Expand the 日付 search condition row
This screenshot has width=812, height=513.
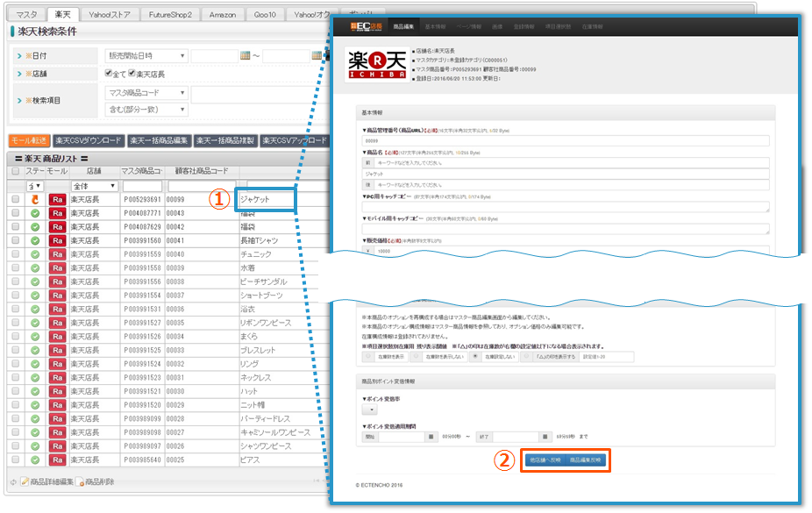pos(19,55)
